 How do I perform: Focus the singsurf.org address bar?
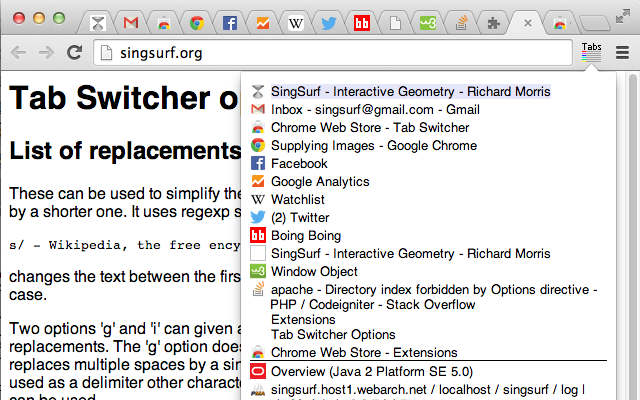333,53
